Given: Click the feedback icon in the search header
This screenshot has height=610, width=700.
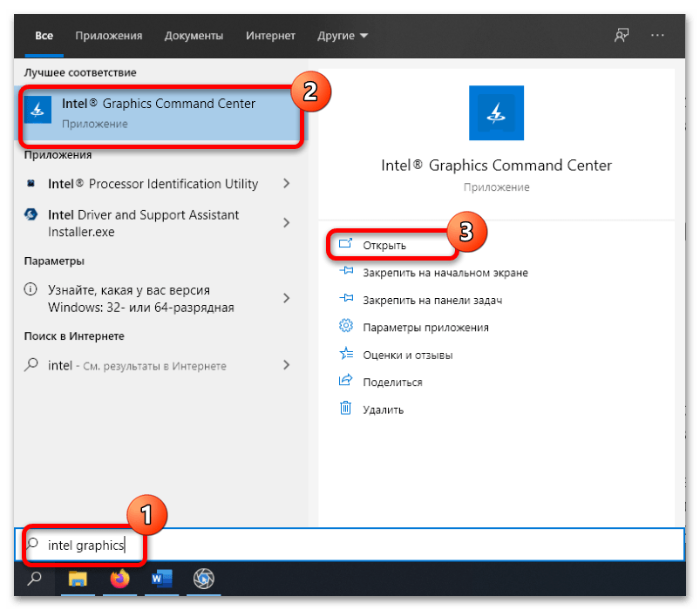Looking at the screenshot, I should point(621,36).
